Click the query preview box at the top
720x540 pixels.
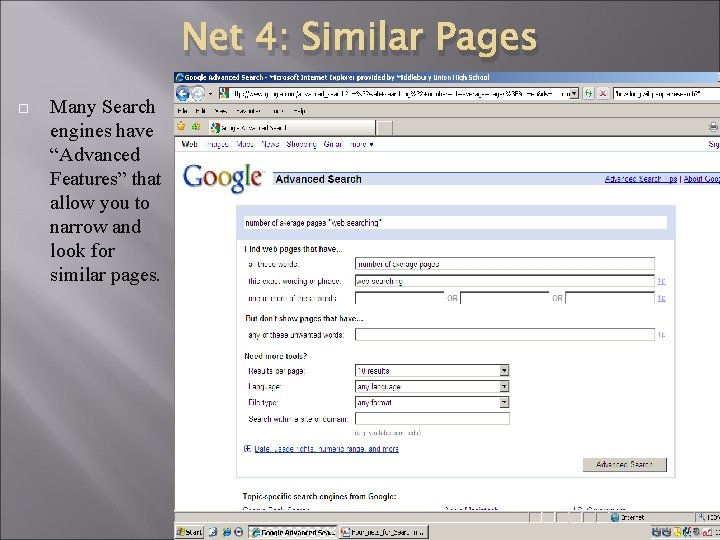click(x=455, y=223)
